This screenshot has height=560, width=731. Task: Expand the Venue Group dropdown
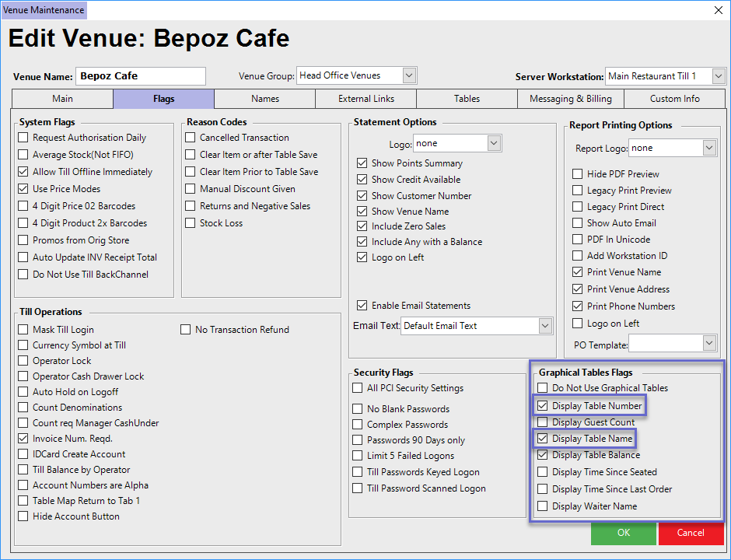[409, 75]
